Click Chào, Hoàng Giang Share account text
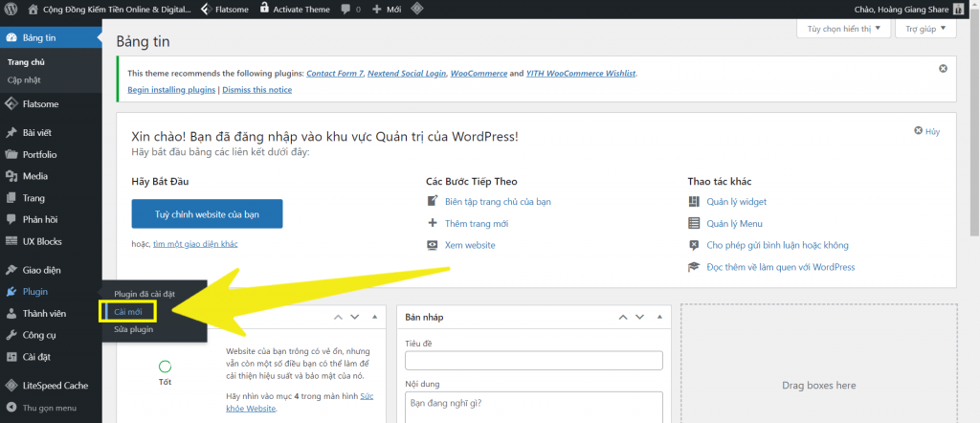The height and width of the screenshot is (423, 980). point(900,10)
